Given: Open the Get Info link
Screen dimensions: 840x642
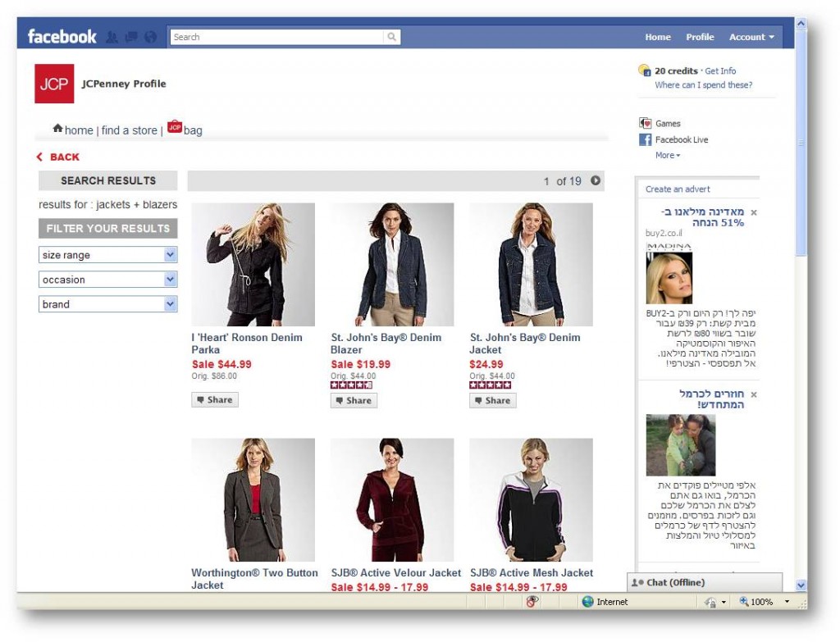Looking at the screenshot, I should coord(720,71).
